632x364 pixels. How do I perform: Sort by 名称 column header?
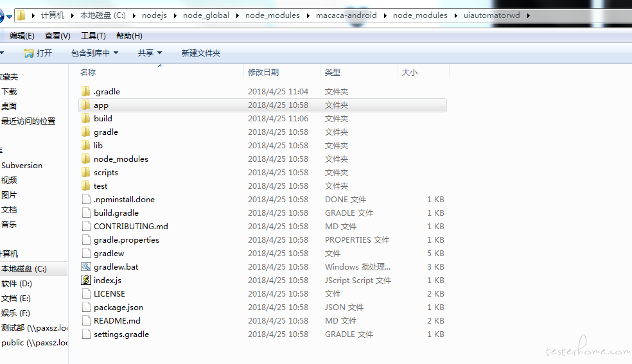tap(88, 72)
